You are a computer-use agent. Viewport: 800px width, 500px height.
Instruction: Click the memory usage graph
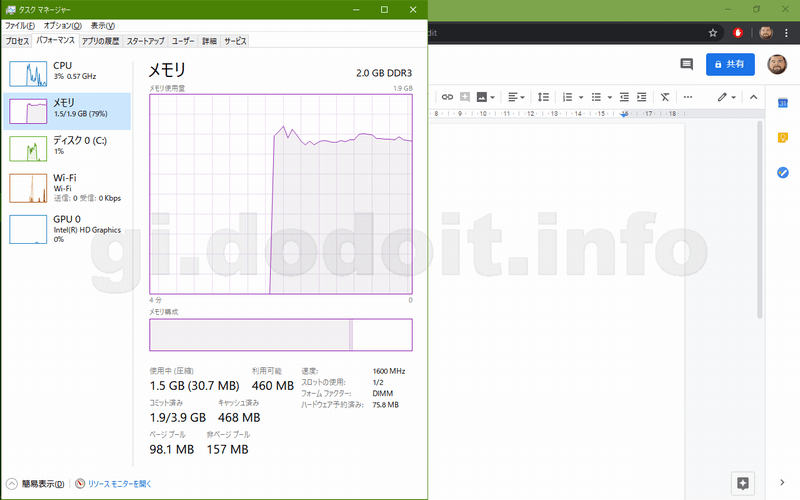pos(281,194)
